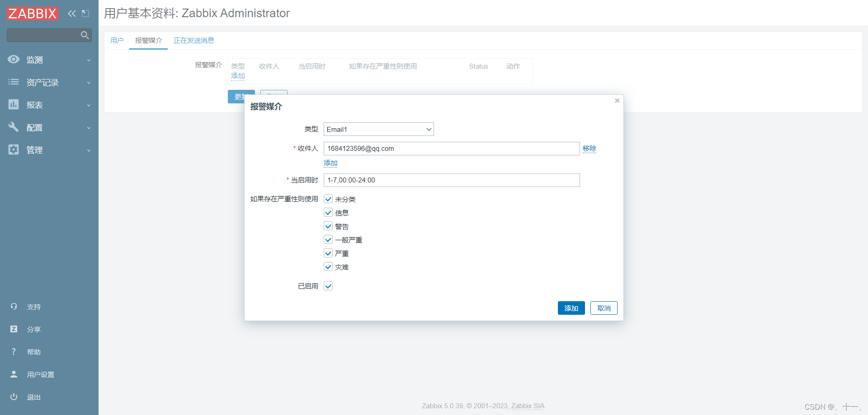Uncheck the 信息 severity checkbox
Image resolution: width=868 pixels, height=415 pixels.
328,213
